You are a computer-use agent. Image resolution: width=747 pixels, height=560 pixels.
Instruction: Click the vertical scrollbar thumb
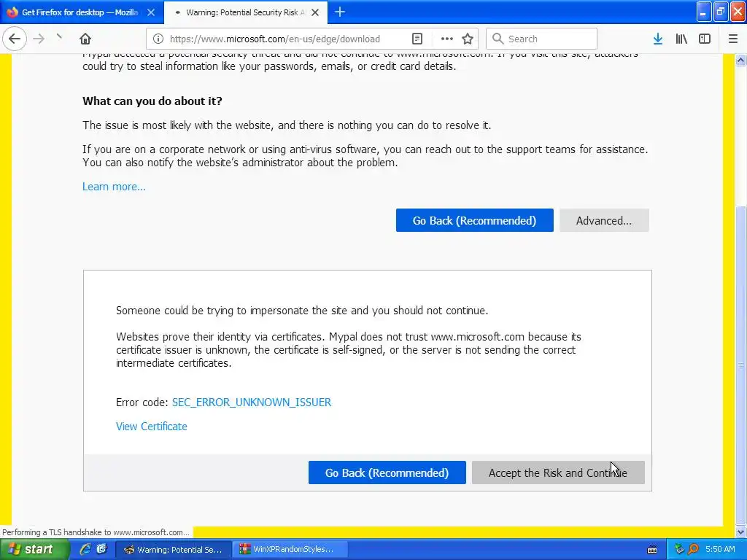coord(741,365)
